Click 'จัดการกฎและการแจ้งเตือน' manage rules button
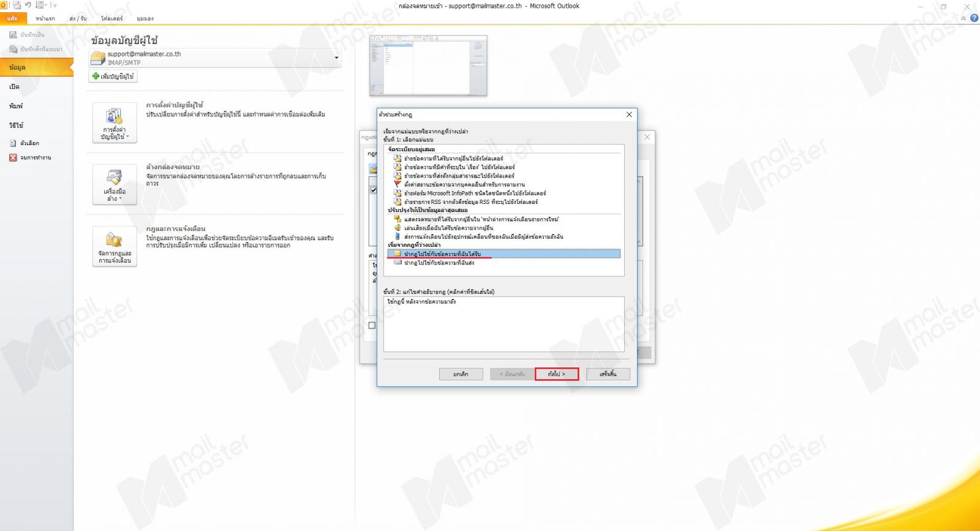The height and width of the screenshot is (531, 980). (x=115, y=247)
